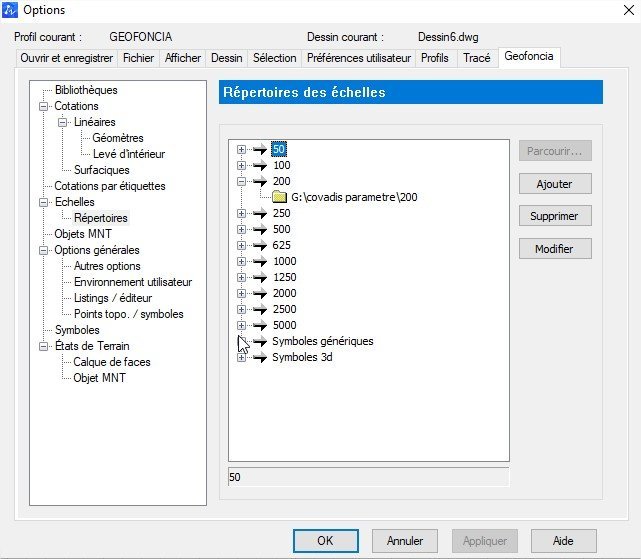Viewport: 641px width, 559px height.
Task: Click the Ajouter button
Action: click(x=555, y=184)
